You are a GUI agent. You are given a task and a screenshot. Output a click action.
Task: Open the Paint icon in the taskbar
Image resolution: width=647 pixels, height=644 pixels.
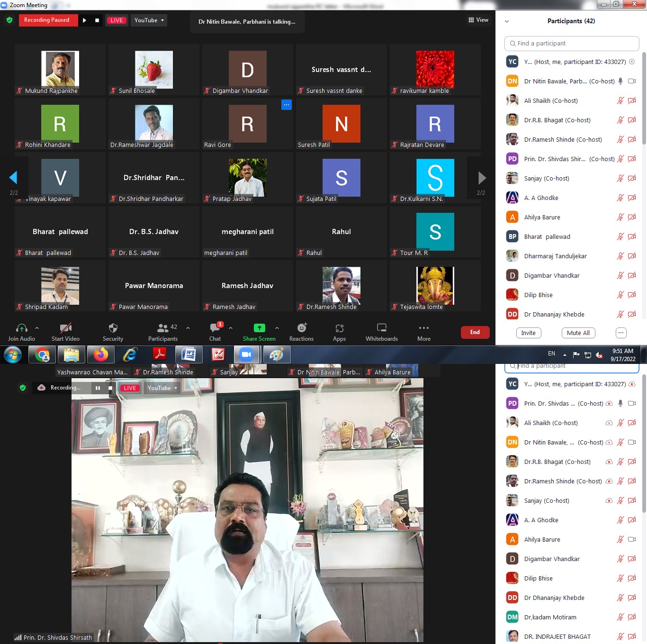[277, 354]
